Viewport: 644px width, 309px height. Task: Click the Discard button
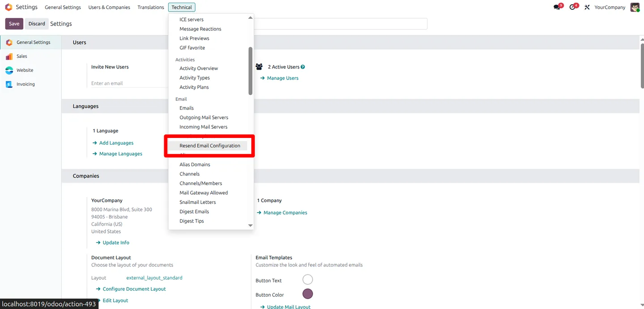[x=37, y=24]
